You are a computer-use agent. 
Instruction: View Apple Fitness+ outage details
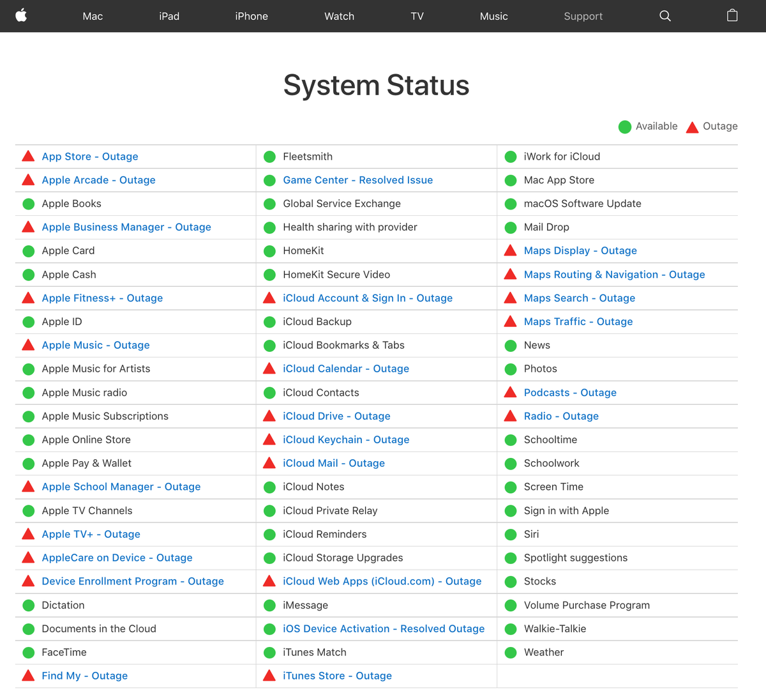point(102,298)
